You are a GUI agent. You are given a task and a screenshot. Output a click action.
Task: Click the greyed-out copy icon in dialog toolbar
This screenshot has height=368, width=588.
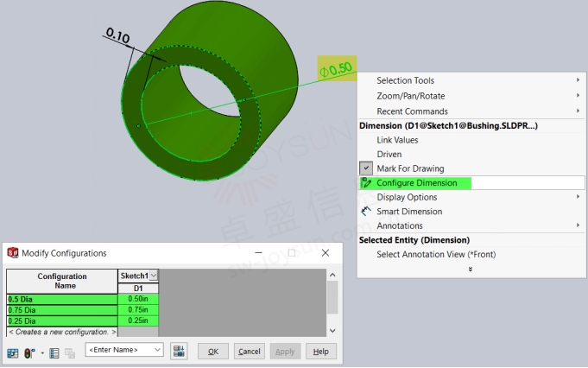(x=69, y=352)
